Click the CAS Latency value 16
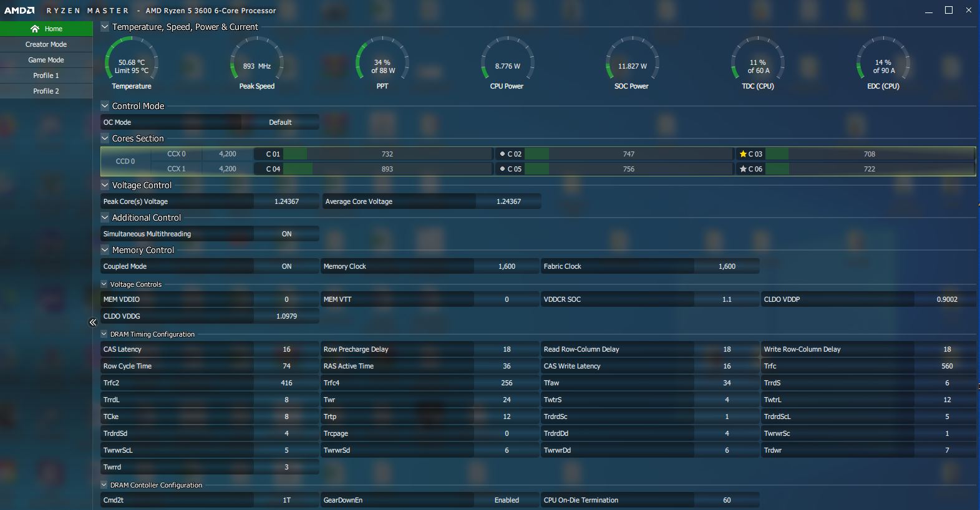Screen dimensions: 980x510 coord(286,349)
